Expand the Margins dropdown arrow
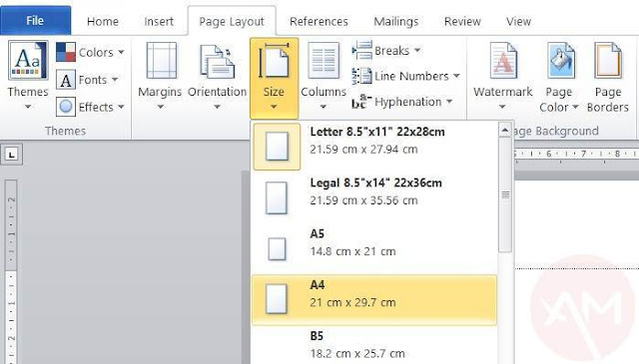639x364 pixels. coord(160,107)
